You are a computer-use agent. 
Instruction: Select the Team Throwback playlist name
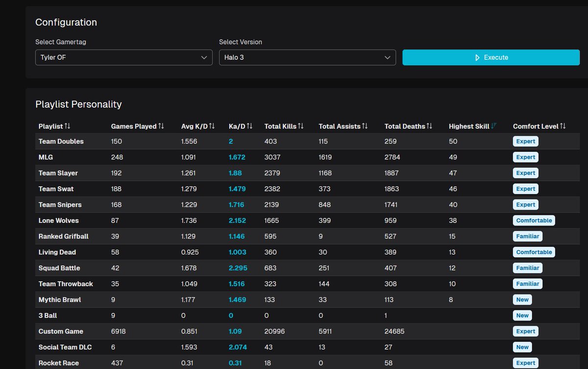66,284
